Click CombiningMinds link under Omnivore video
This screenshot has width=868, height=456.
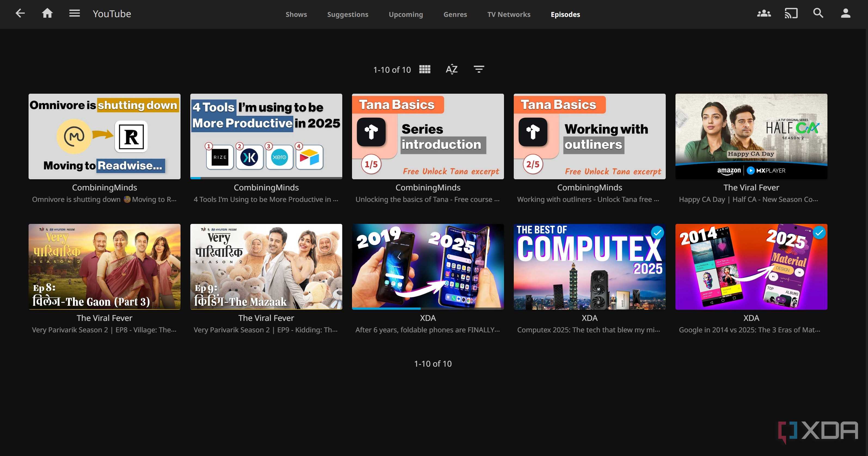(x=105, y=187)
